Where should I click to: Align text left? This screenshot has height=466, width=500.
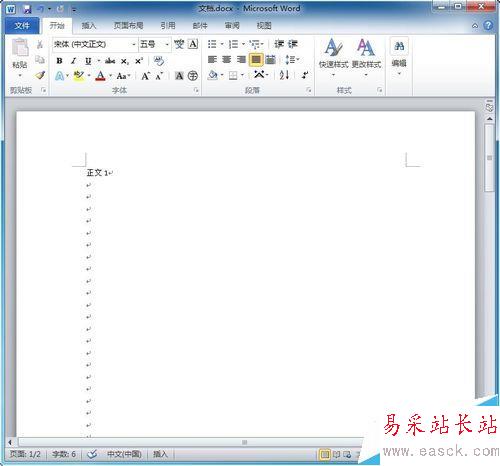212,60
